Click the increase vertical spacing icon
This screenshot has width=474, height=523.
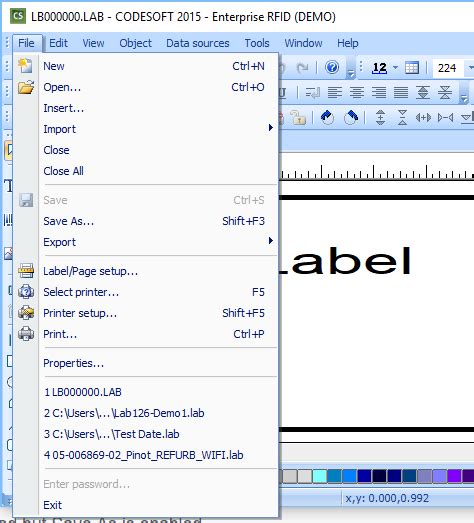(x=381, y=117)
